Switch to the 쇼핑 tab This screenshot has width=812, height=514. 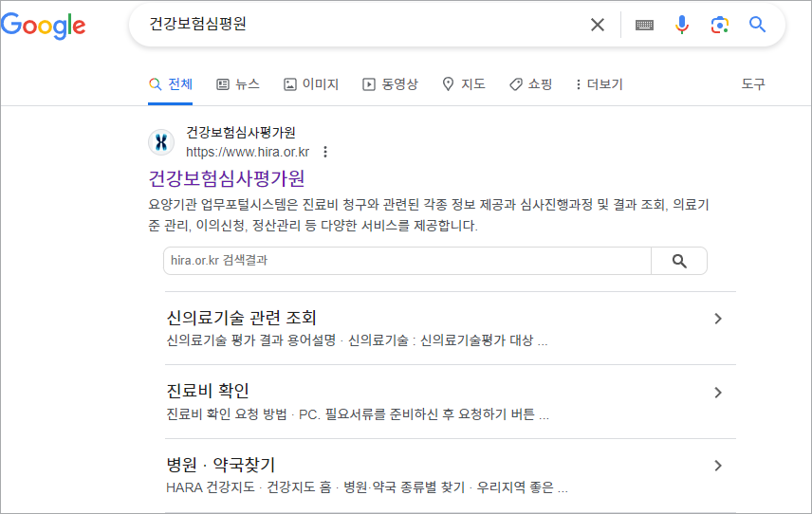(x=531, y=83)
